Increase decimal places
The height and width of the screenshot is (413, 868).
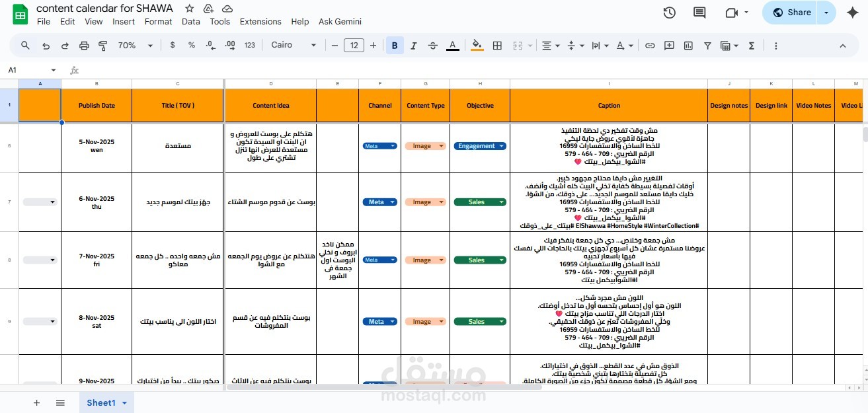tap(230, 46)
